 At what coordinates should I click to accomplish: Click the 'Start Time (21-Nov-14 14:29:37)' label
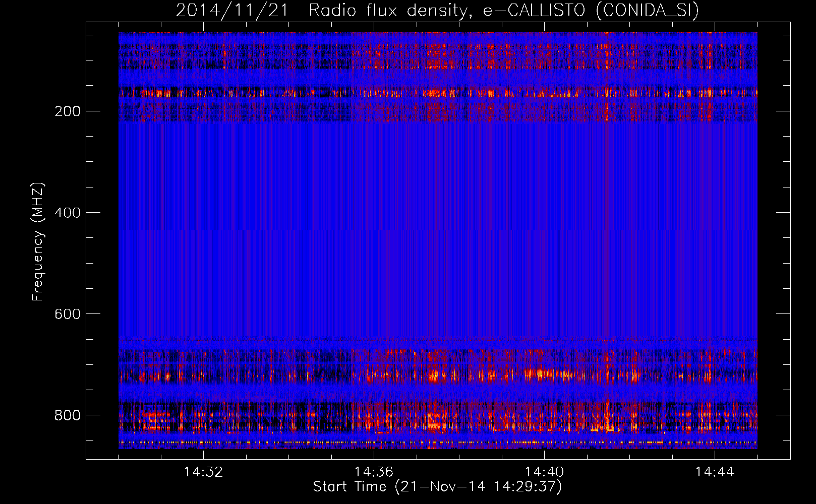point(437,487)
